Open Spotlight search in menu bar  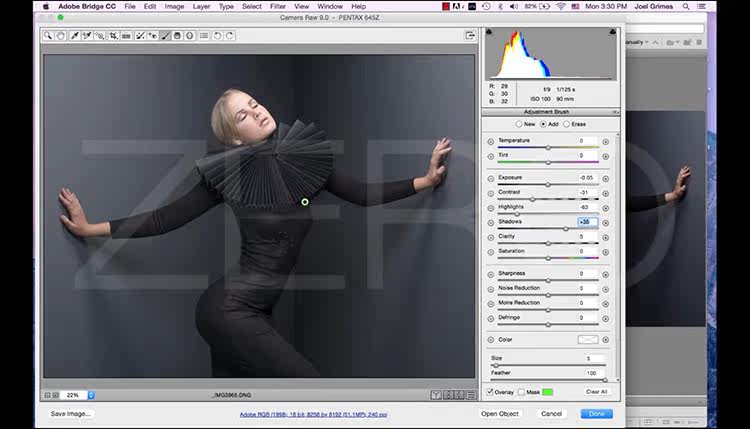686,6
